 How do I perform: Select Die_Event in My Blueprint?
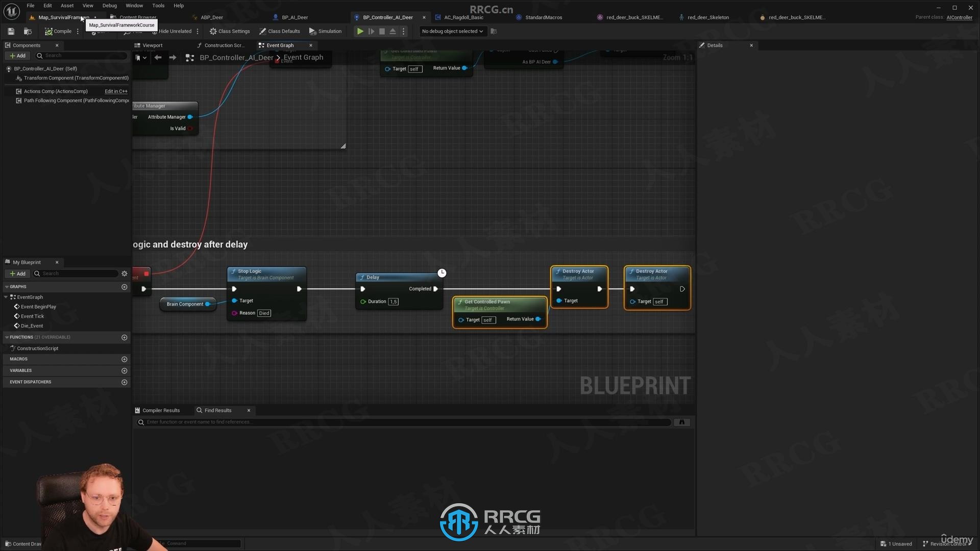click(32, 326)
